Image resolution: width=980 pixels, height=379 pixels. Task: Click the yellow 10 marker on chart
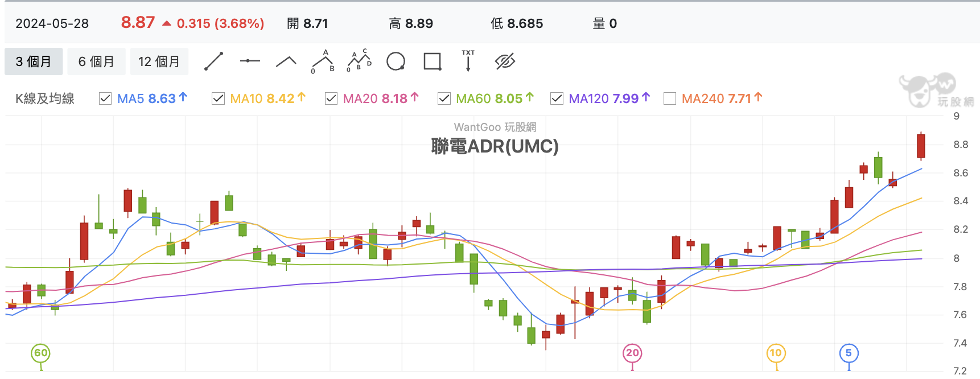pyautogui.click(x=776, y=353)
